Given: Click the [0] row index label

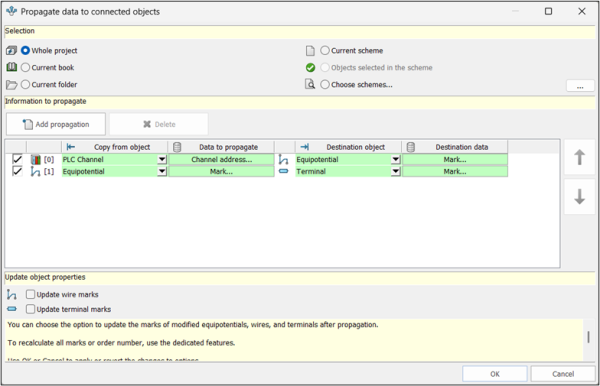Looking at the screenshot, I should pyautogui.click(x=49, y=160).
